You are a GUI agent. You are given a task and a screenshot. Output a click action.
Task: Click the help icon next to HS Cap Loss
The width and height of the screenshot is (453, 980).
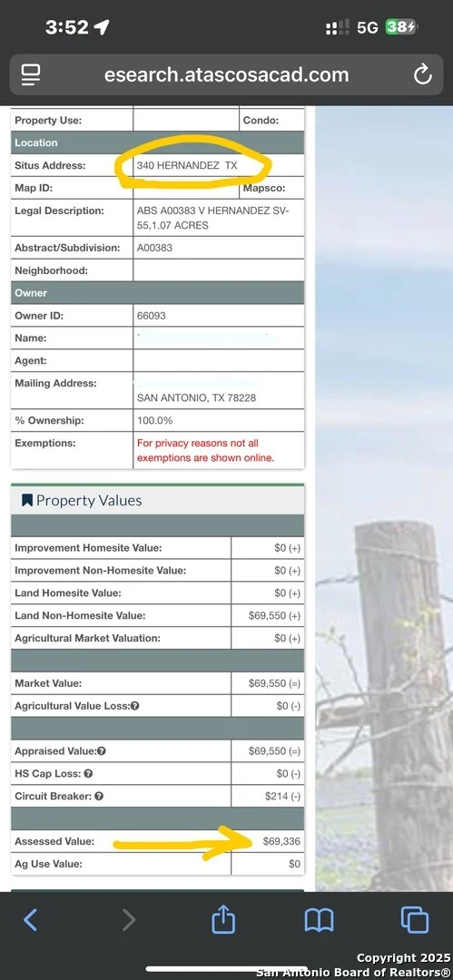[x=88, y=774]
